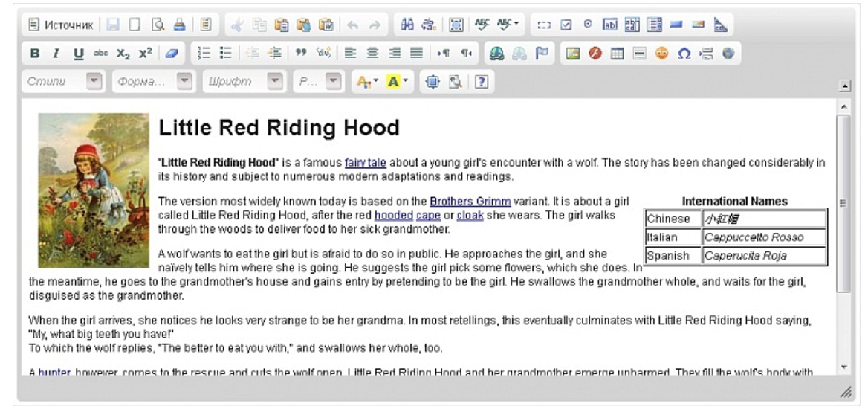The height and width of the screenshot is (415, 868).
Task: Open Find with the binoculars icon
Action: (407, 25)
